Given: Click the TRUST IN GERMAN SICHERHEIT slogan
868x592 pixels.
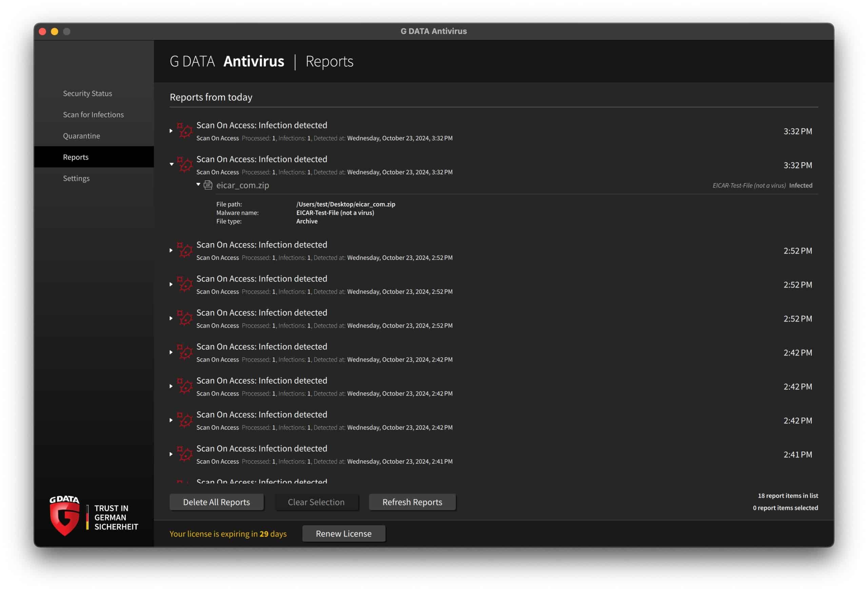Looking at the screenshot, I should tap(116, 517).
